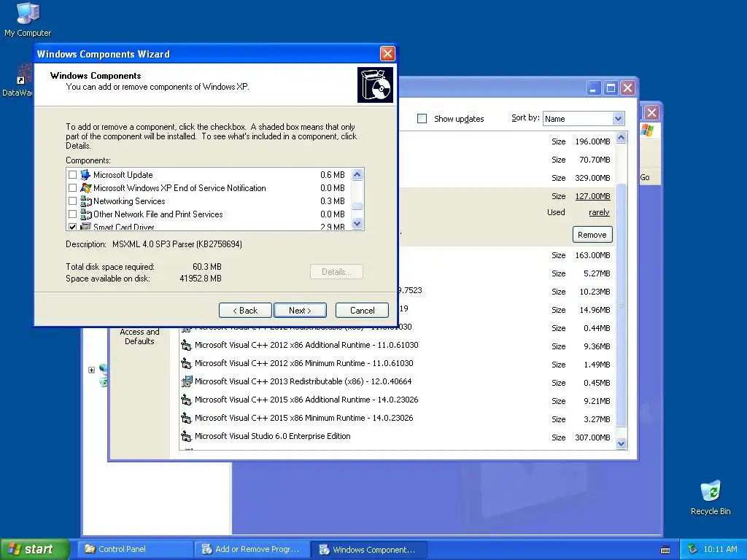747x560 pixels.
Task: Check the Windows XP End of Service Notification checkbox
Action: [x=72, y=188]
